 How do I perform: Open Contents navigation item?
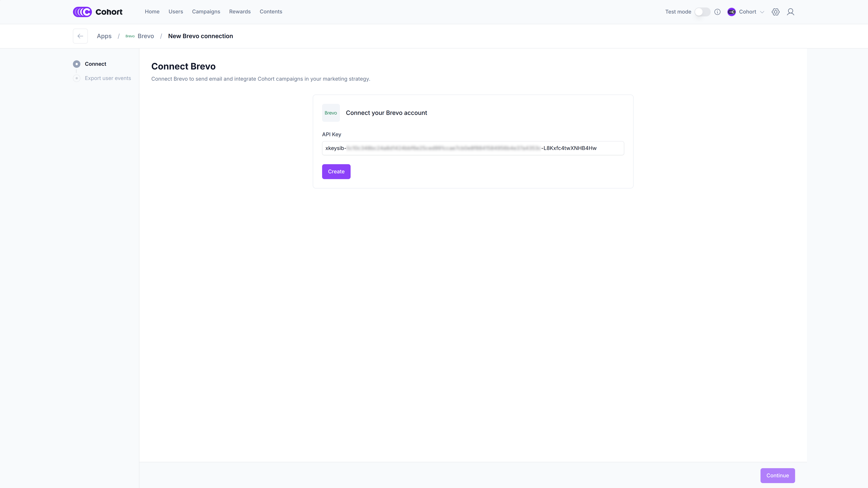click(x=271, y=12)
